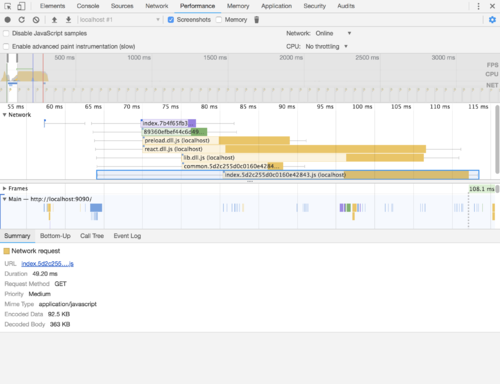This screenshot has width=500, height=384.
Task: Click the Network request color swatch
Action: [x=6, y=251]
